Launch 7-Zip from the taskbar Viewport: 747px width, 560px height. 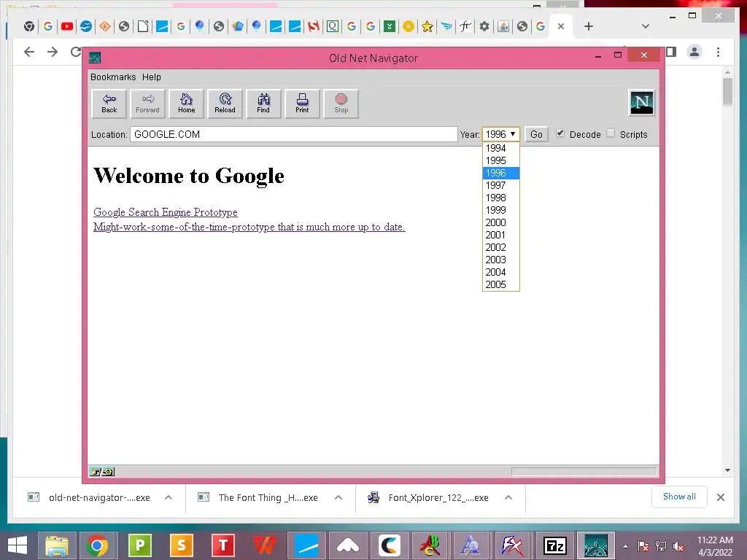[x=555, y=545]
